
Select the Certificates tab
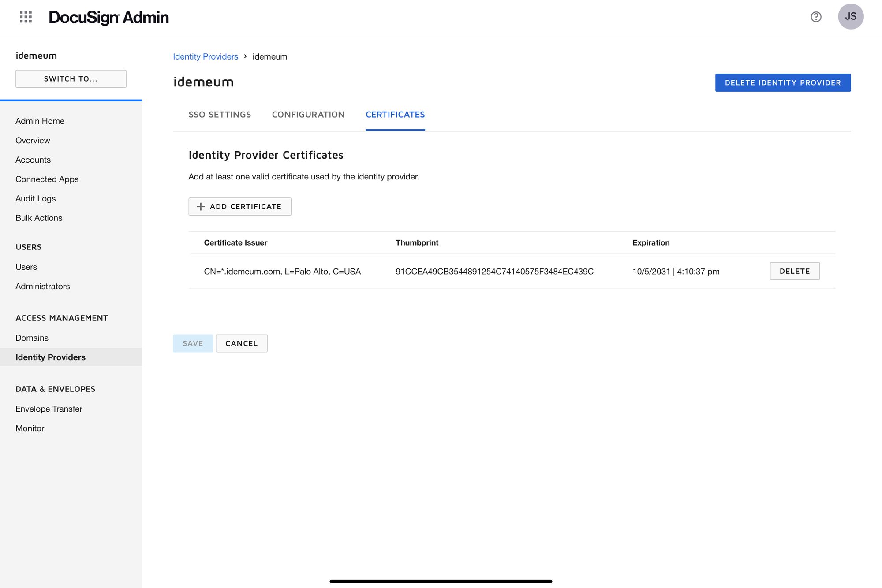[395, 115]
